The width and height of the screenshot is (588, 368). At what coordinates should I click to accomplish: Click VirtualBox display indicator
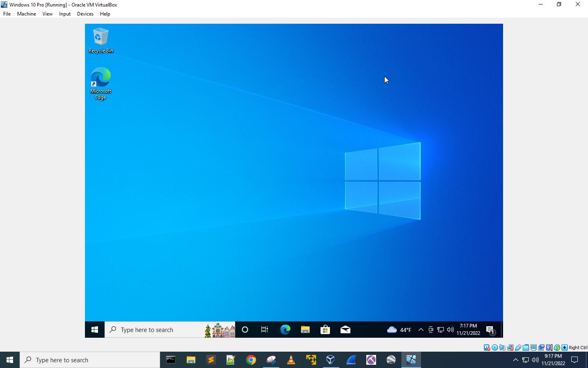[x=533, y=348]
